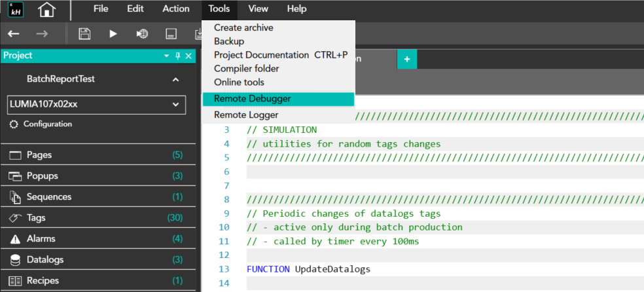Collapse the BatchReportTest project section
This screenshot has height=292, width=644.
pyautogui.click(x=175, y=79)
